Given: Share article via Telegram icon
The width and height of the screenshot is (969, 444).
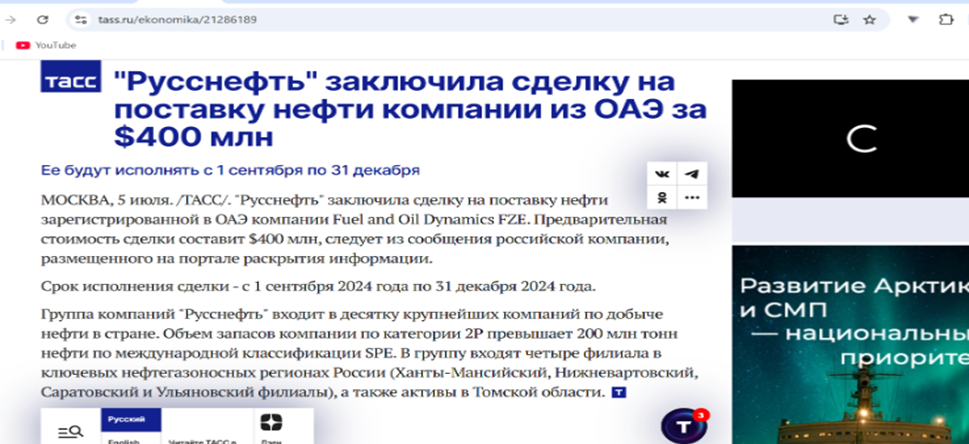Looking at the screenshot, I should pos(691,173).
